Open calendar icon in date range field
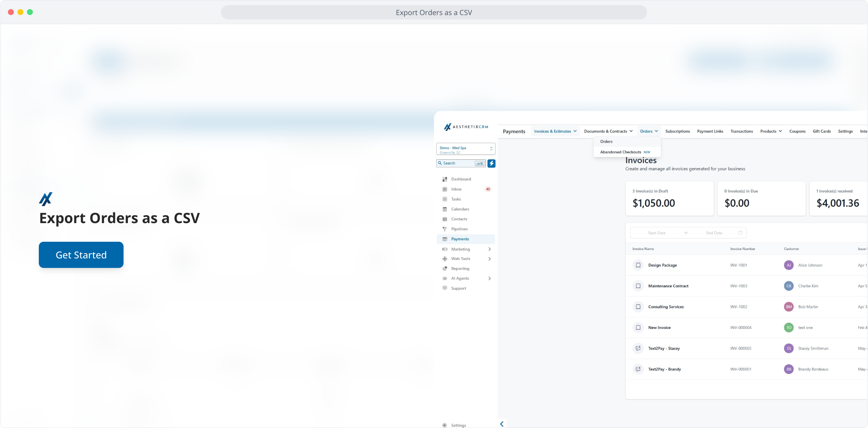This screenshot has height=428, width=868. click(740, 233)
